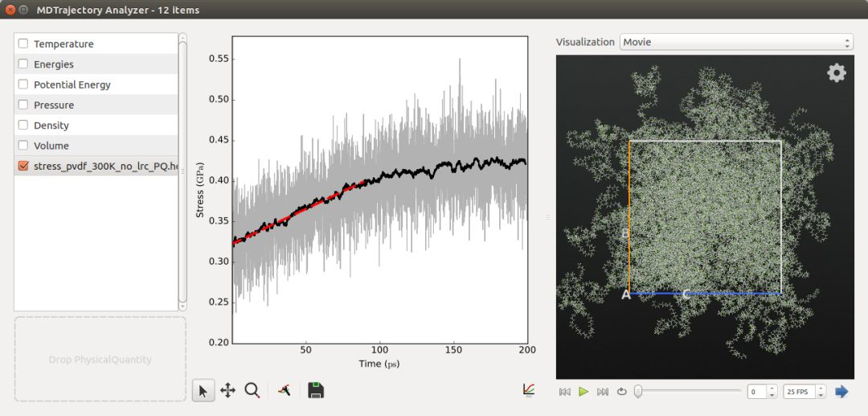Click the Drop PhysicalQuantity area

coord(100,360)
